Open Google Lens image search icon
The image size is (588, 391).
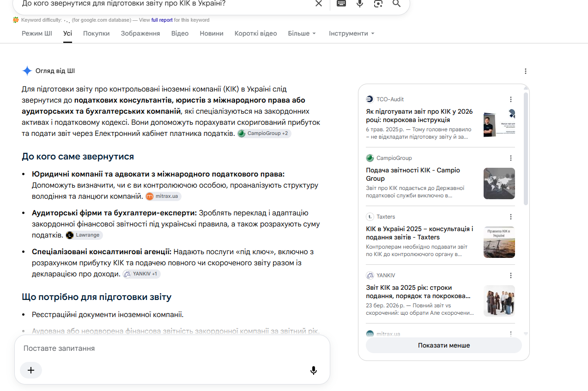(x=378, y=4)
